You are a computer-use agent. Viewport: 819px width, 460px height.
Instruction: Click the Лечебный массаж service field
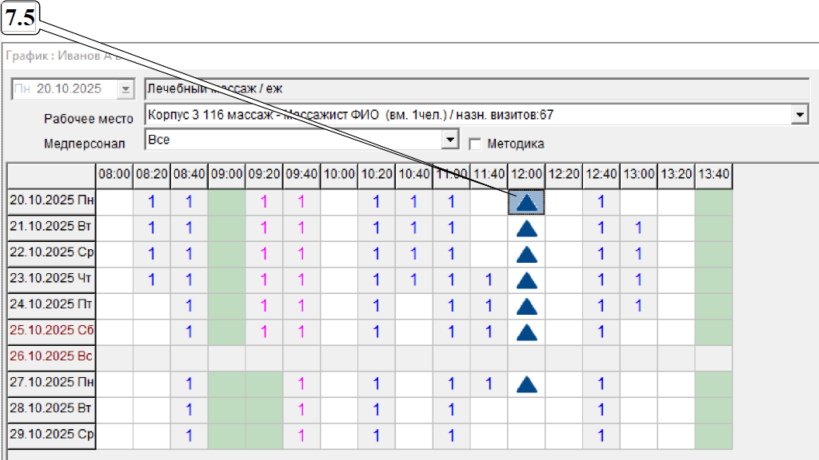(475, 89)
